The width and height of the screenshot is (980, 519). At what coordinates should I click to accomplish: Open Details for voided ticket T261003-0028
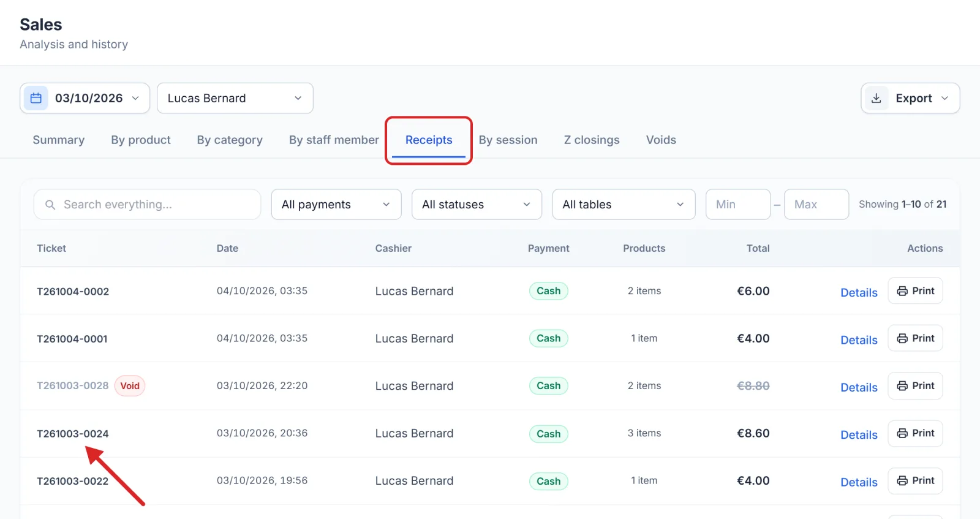pyautogui.click(x=859, y=387)
